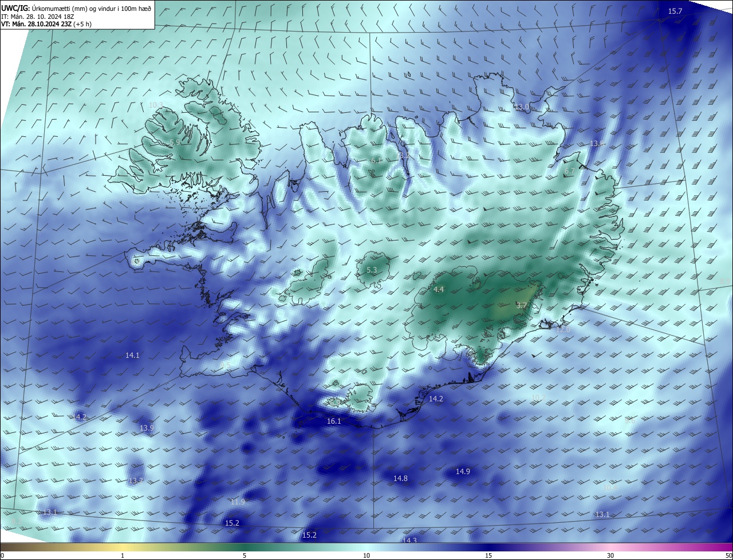733x560 pixels.
Task: Click the 16.1 maximum value label
Action: click(334, 421)
